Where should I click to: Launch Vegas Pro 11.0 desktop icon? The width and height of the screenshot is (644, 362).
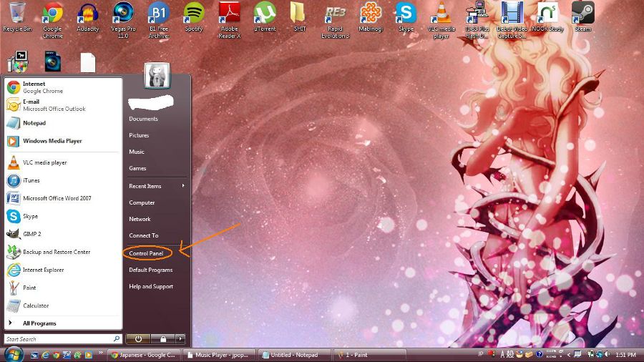[x=123, y=14]
